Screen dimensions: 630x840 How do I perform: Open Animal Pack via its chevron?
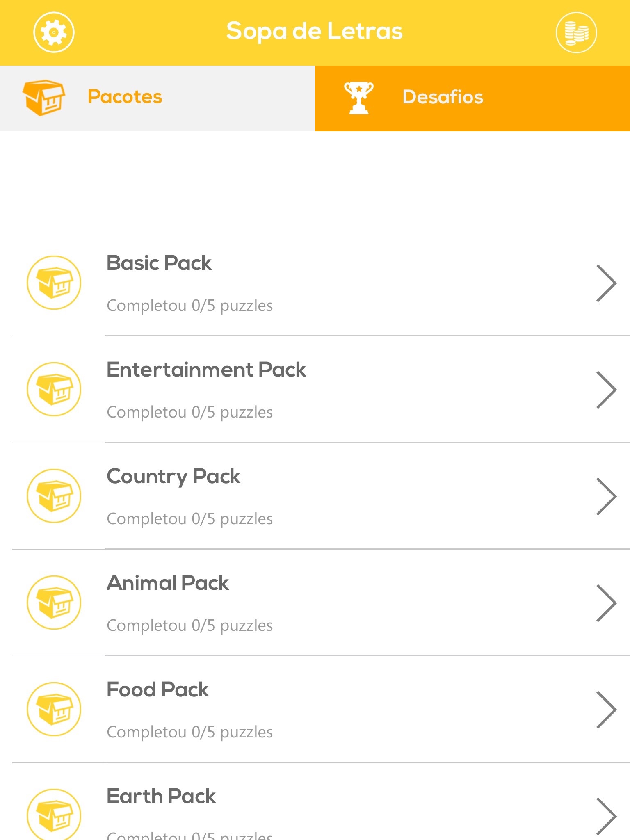tap(606, 603)
